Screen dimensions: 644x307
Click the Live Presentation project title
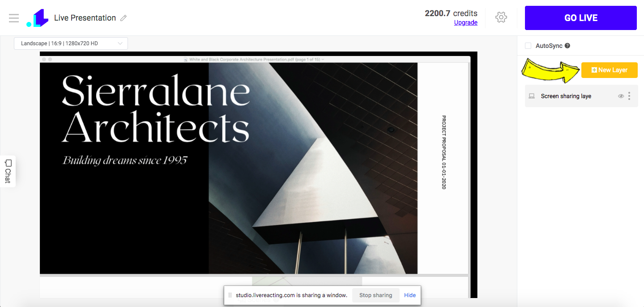(x=85, y=18)
